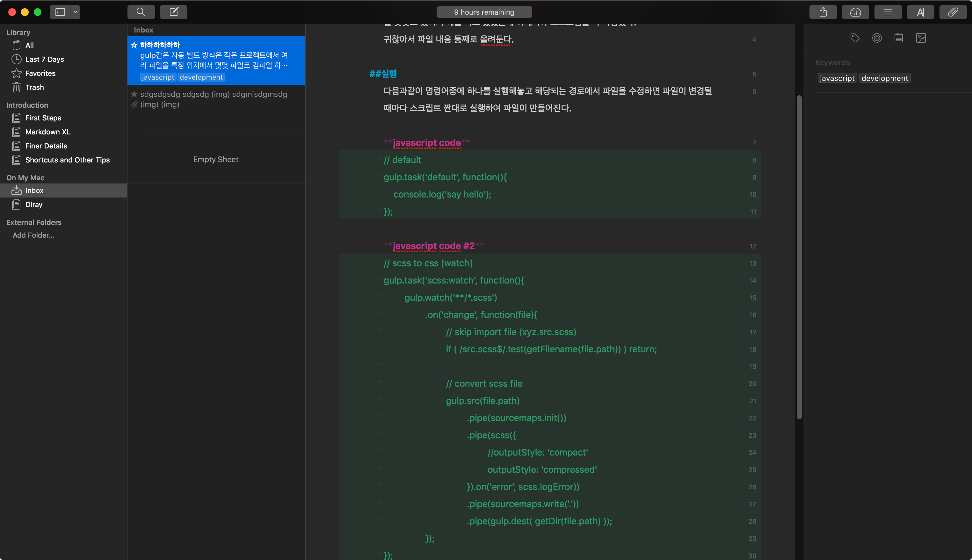This screenshot has height=560, width=972.
Task: Toggle favorite star on second sheet
Action: click(x=134, y=94)
